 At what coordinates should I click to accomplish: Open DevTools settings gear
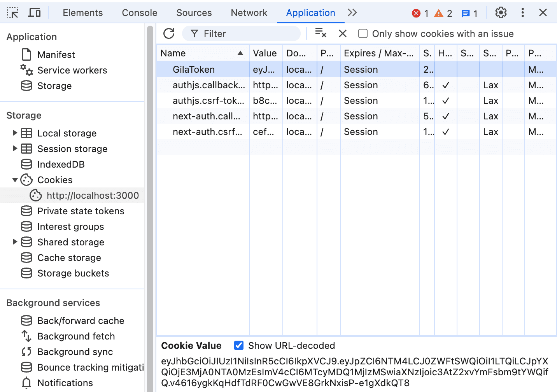click(501, 13)
